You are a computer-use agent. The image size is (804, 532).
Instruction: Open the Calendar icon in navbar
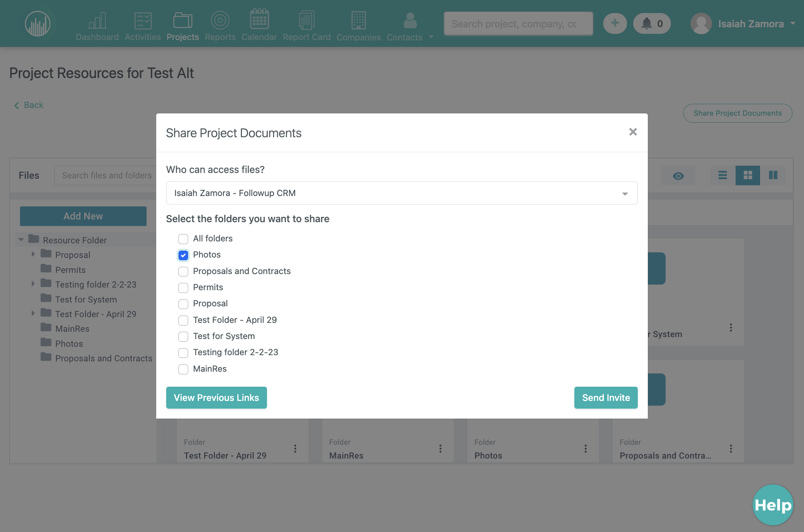(259, 19)
